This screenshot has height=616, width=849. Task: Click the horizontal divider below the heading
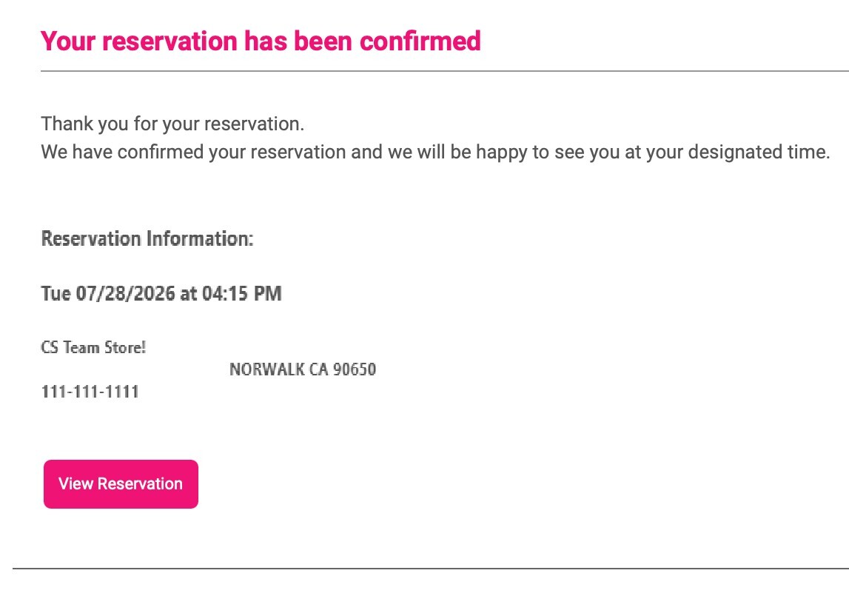click(x=445, y=71)
